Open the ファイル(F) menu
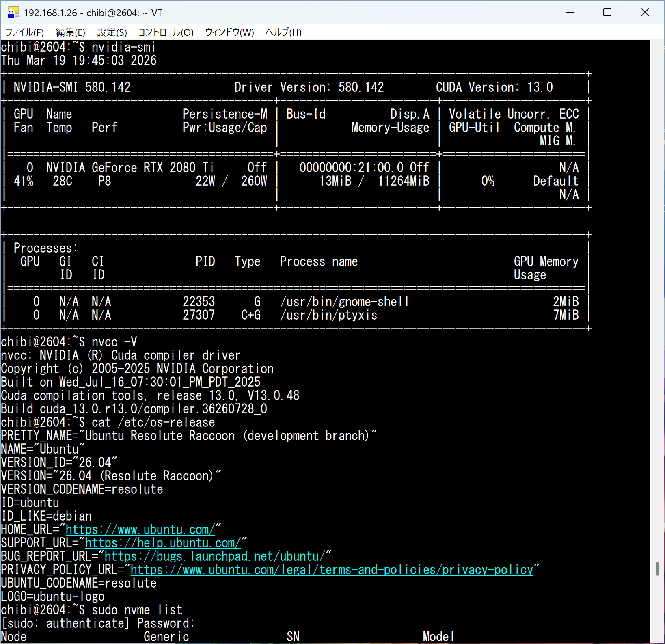The width and height of the screenshot is (665, 644). pyautogui.click(x=24, y=32)
